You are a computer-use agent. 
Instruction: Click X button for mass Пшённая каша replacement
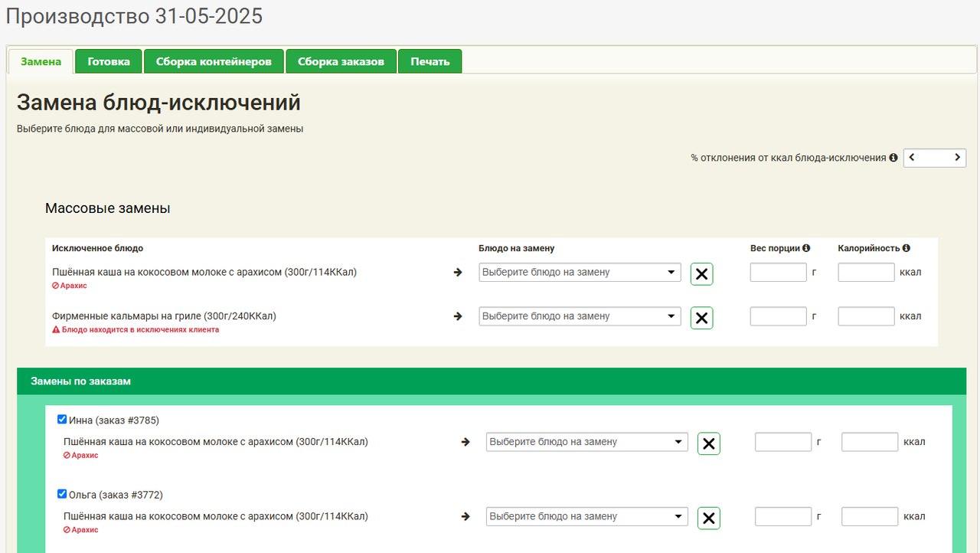coord(701,274)
